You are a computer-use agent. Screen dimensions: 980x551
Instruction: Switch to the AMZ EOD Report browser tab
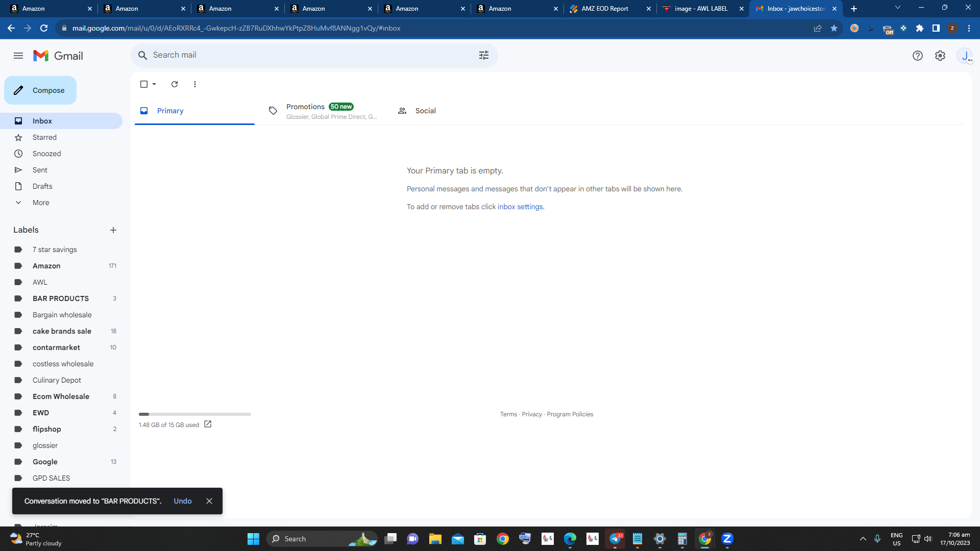pyautogui.click(x=610, y=9)
